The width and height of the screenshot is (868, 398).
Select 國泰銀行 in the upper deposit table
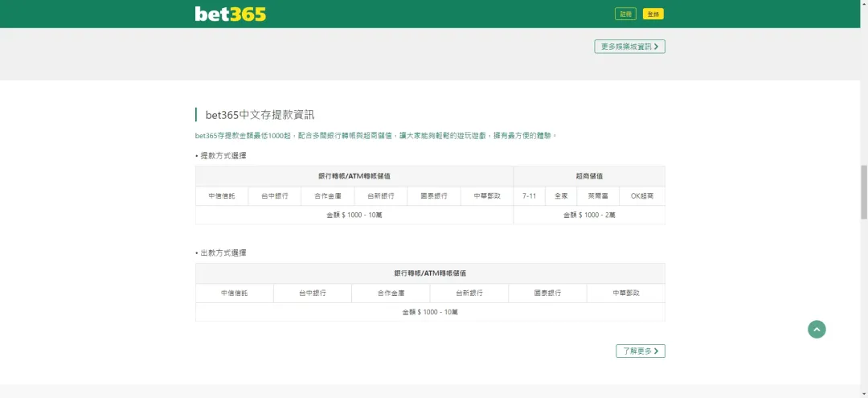tap(434, 196)
